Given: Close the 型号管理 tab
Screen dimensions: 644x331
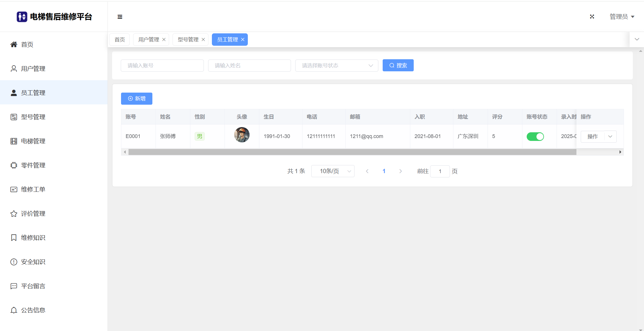Looking at the screenshot, I should pos(203,40).
